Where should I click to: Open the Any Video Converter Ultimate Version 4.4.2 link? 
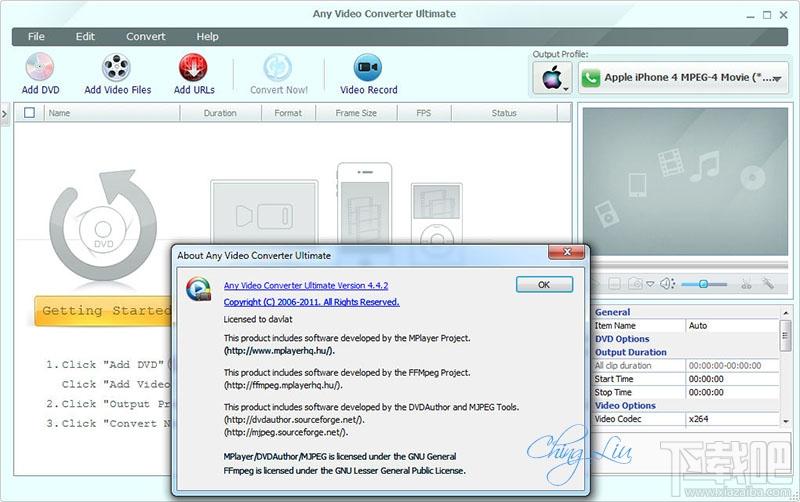pos(306,286)
